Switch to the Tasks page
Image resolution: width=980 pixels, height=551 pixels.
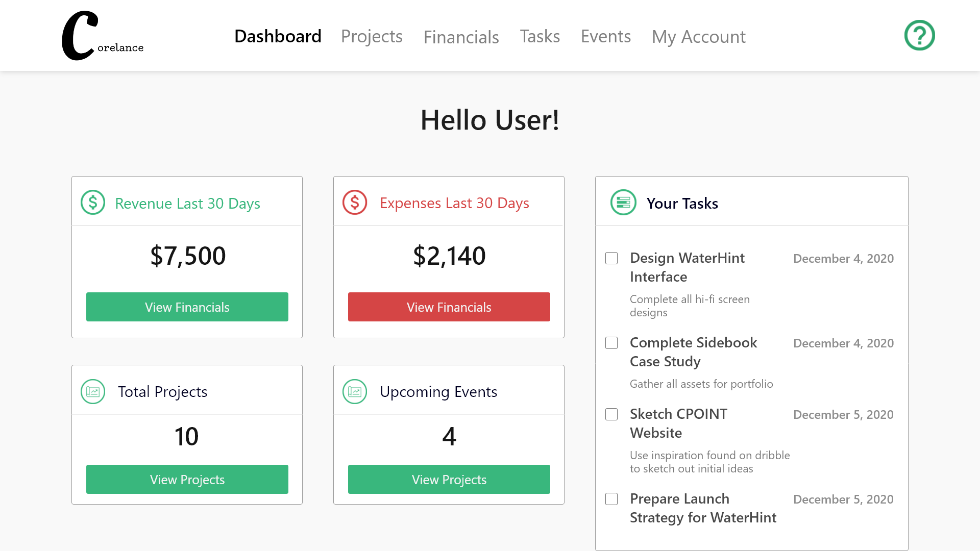click(540, 36)
